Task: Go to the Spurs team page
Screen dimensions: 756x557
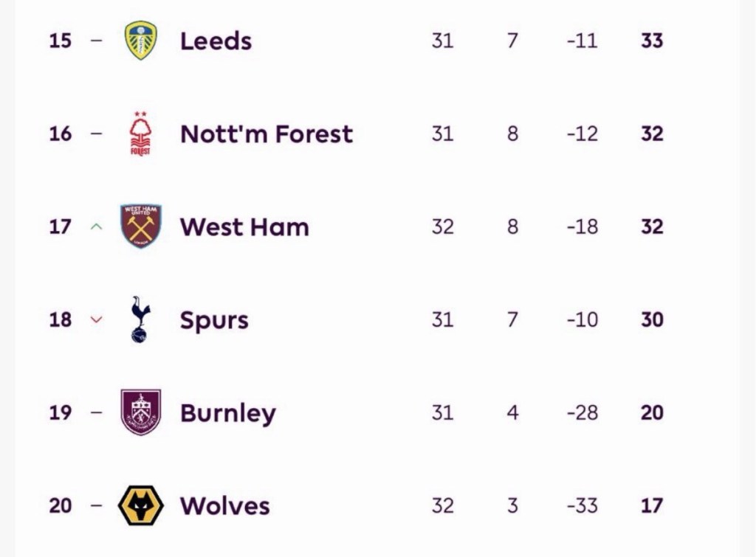Action: 214,320
